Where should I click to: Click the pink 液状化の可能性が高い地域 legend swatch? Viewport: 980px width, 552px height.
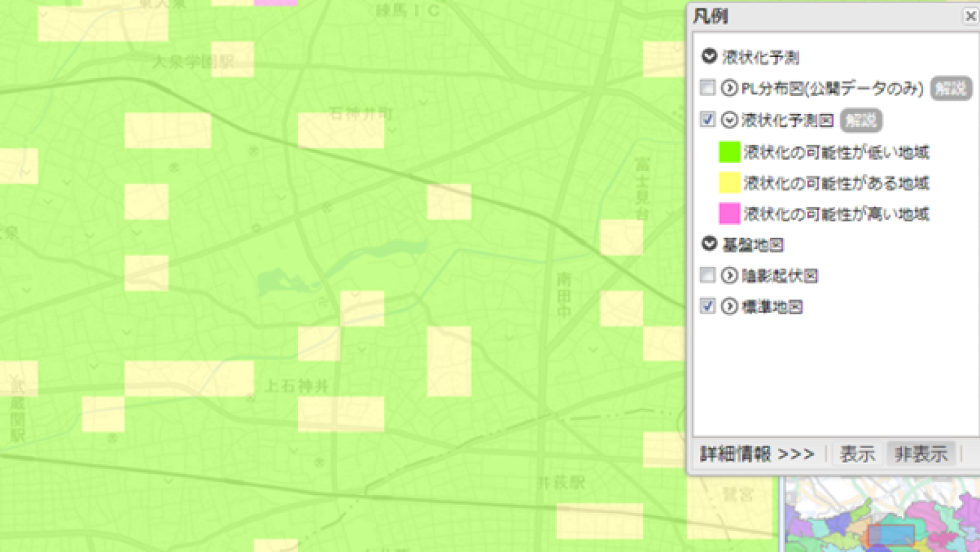pyautogui.click(x=728, y=214)
